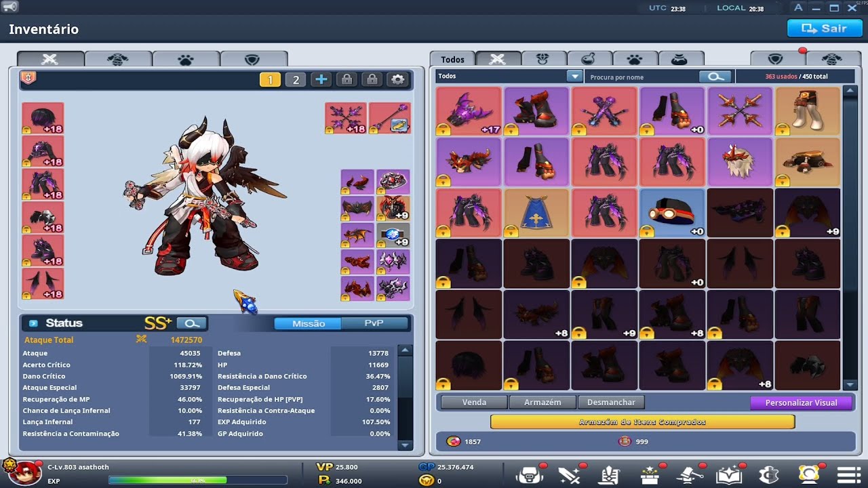Click inventory grid scroll-up arrow

[x=850, y=91]
